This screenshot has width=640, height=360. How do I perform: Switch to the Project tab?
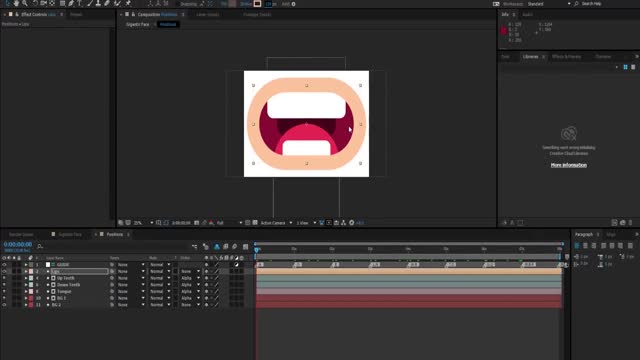76,14
